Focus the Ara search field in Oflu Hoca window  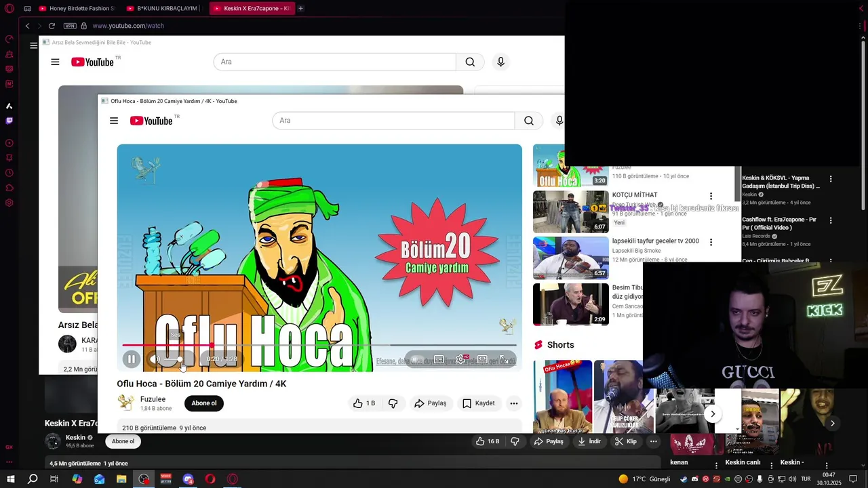393,121
